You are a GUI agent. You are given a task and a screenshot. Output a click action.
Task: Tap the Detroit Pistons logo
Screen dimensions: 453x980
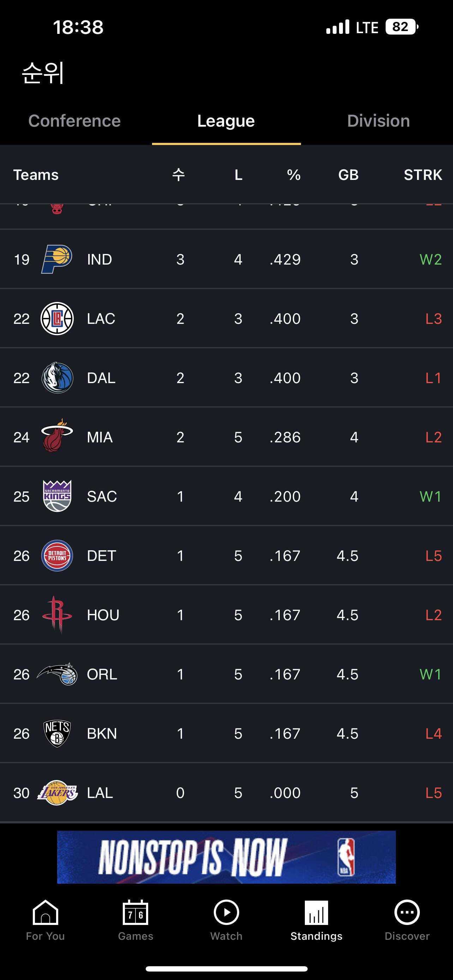pos(57,555)
